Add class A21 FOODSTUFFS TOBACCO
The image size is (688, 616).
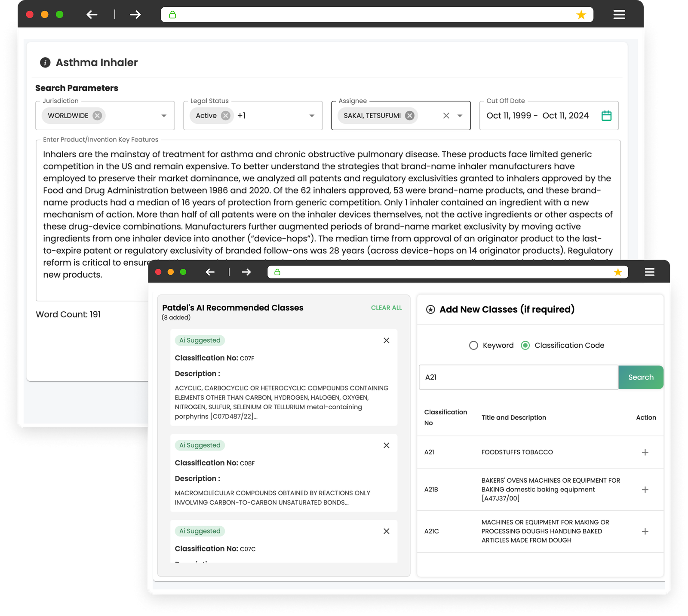pyautogui.click(x=645, y=452)
